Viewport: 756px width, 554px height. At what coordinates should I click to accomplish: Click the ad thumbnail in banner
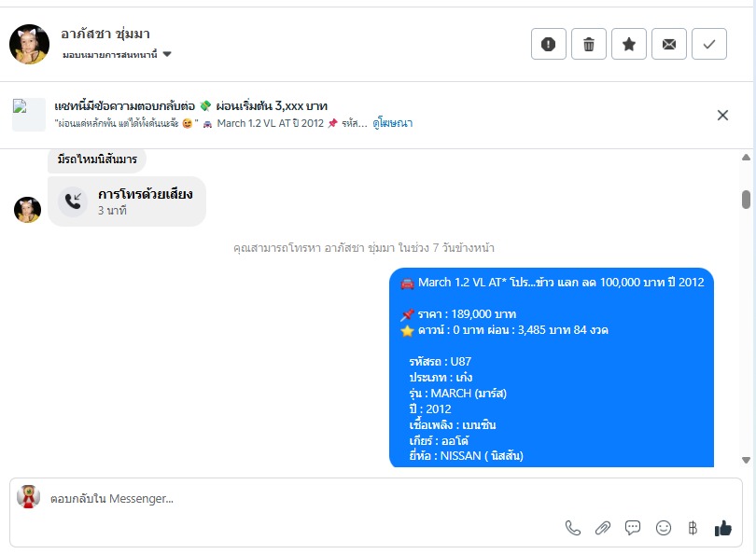(x=28, y=115)
